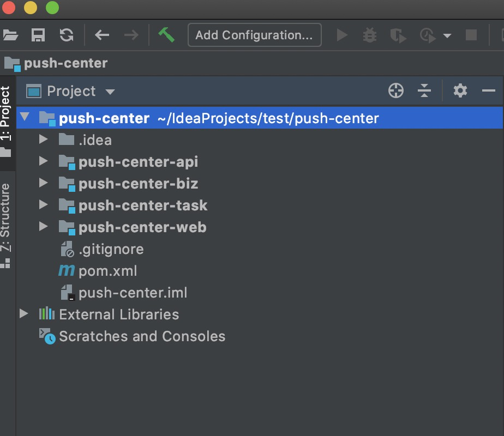Viewport: 504px width, 436px height.
Task: Switch to the Structure side tab
Action: click(5, 218)
